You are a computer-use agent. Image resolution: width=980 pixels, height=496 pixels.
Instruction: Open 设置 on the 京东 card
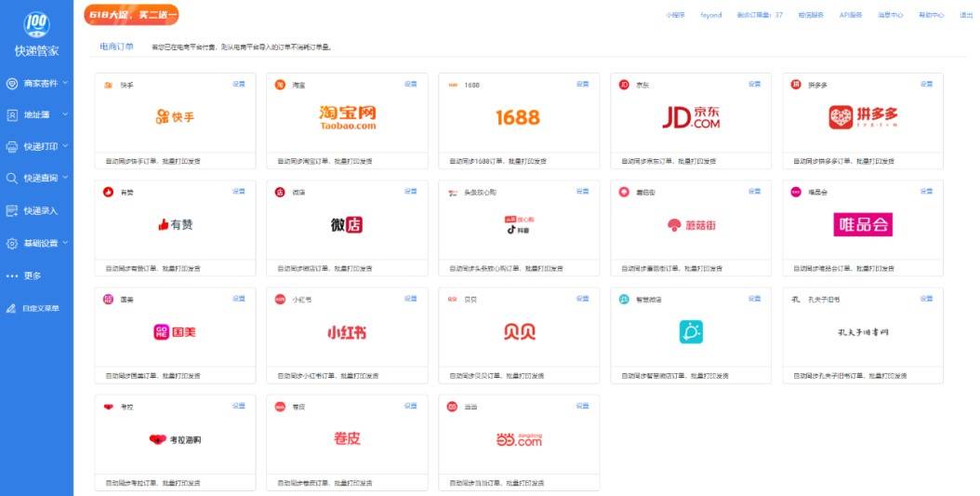(x=754, y=84)
